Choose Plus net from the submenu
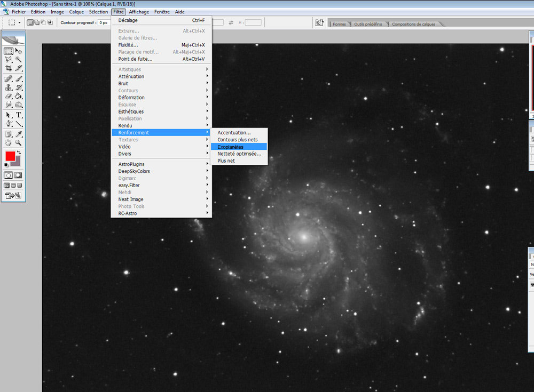 click(x=239, y=161)
